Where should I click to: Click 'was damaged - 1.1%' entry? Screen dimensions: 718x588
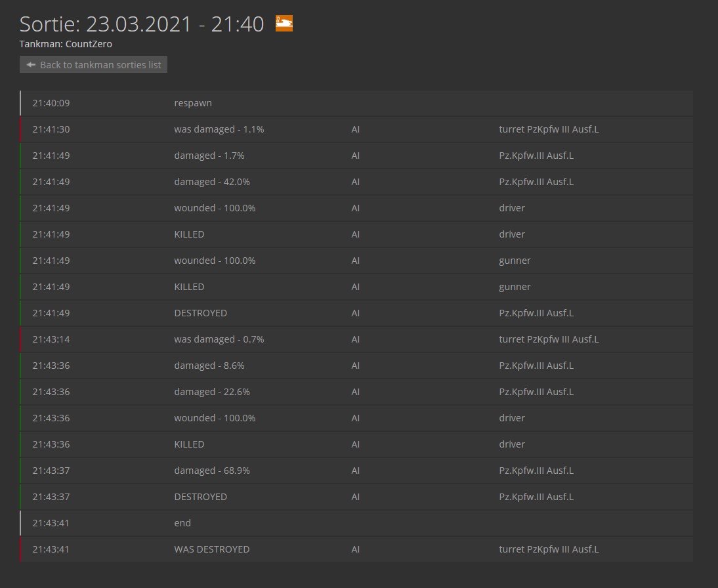pyautogui.click(x=219, y=129)
